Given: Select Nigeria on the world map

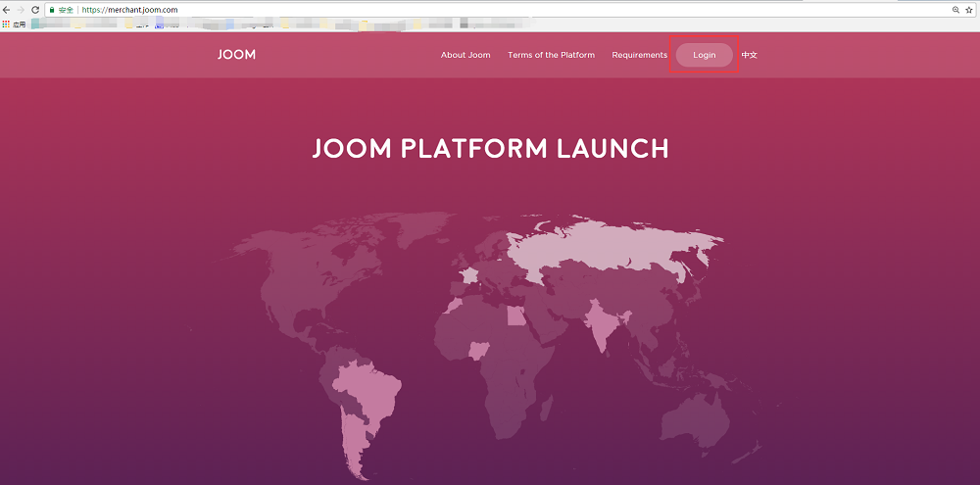Looking at the screenshot, I should coord(480,350).
